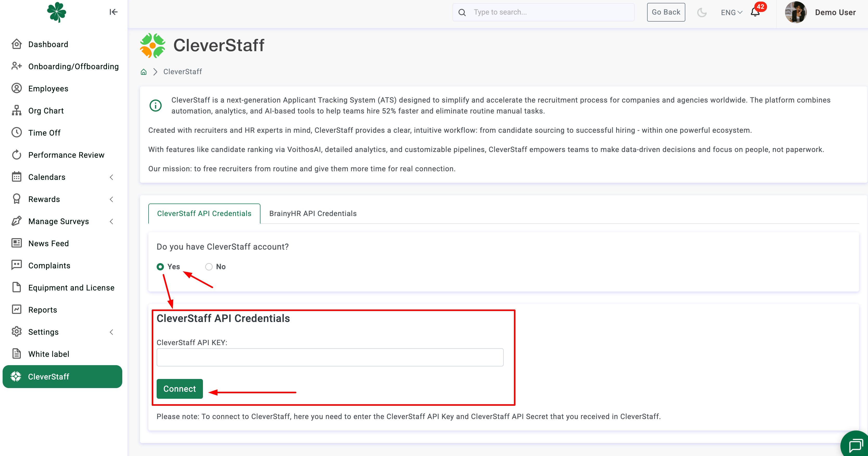Open Org Chart from the sidebar

(46, 111)
